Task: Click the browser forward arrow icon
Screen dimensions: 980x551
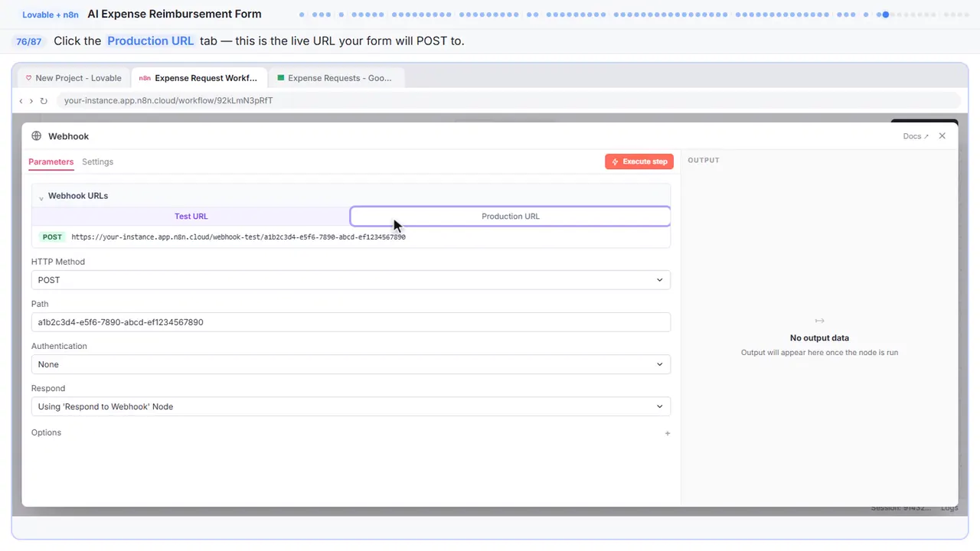Action: (x=31, y=101)
